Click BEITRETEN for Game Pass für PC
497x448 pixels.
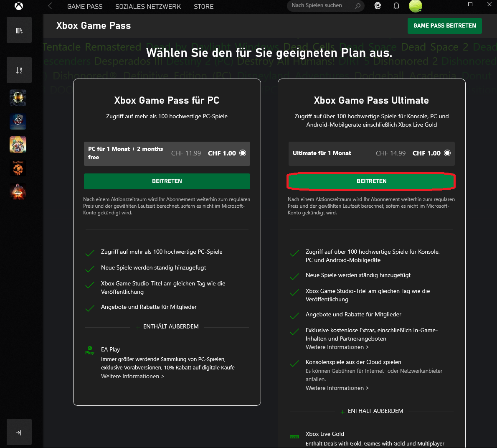pyautogui.click(x=167, y=181)
